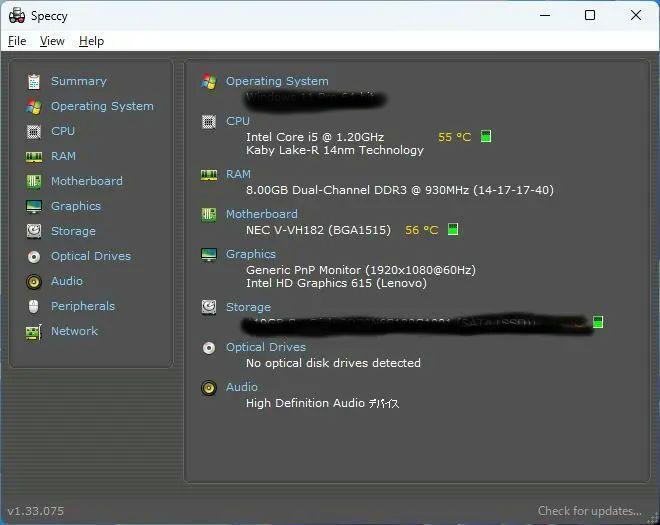660x525 pixels.
Task: Click the Storage hard drive icon in sidebar
Action: click(x=34, y=231)
